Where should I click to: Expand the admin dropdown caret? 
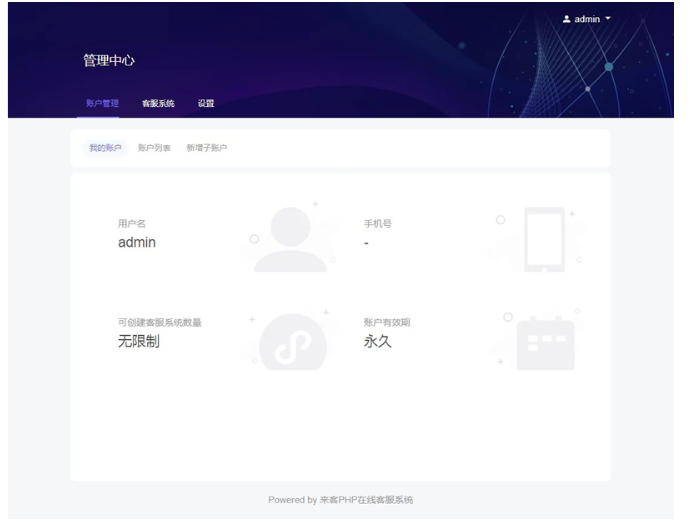[607, 20]
